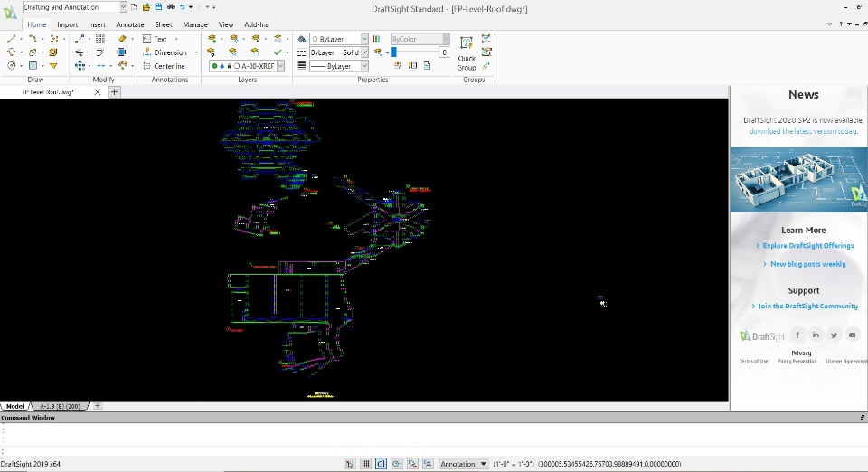Switch to the Annotate ribbon tab
This screenshot has height=472, width=868.
pos(130,24)
